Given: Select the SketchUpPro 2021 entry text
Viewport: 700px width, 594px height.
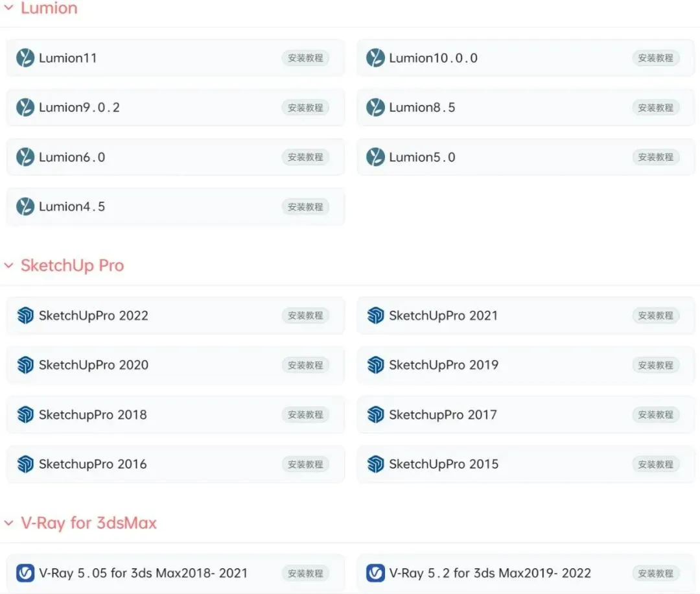Looking at the screenshot, I should point(443,316).
